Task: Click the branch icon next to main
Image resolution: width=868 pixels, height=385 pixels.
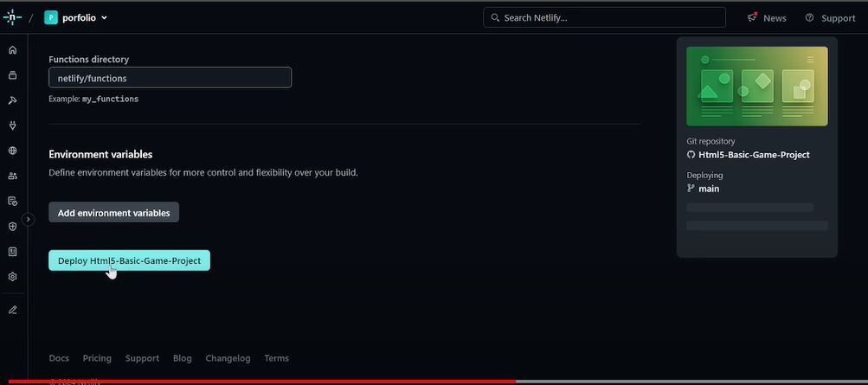Action: (691, 188)
